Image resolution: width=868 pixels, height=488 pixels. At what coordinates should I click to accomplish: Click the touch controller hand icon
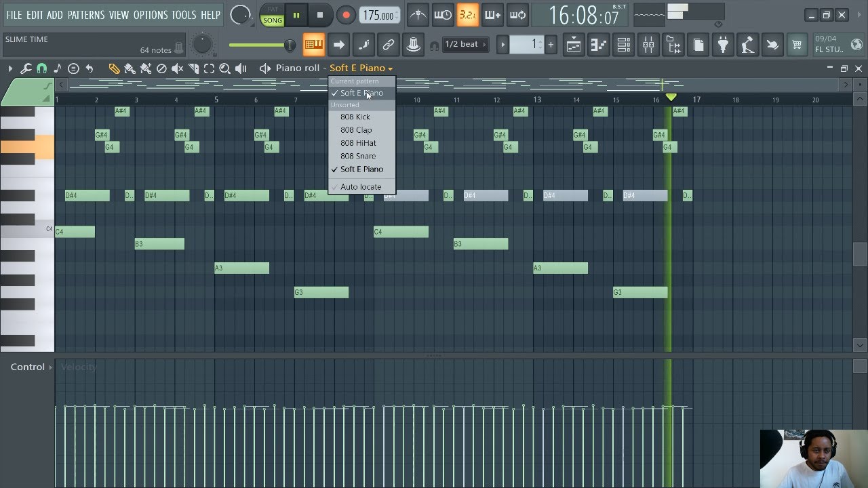click(772, 45)
